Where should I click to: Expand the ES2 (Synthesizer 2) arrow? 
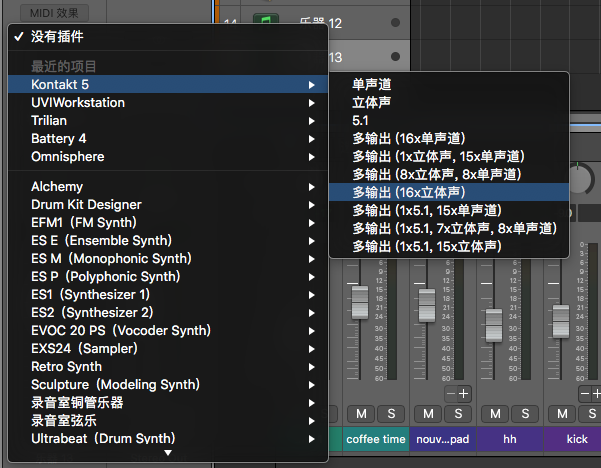(312, 313)
